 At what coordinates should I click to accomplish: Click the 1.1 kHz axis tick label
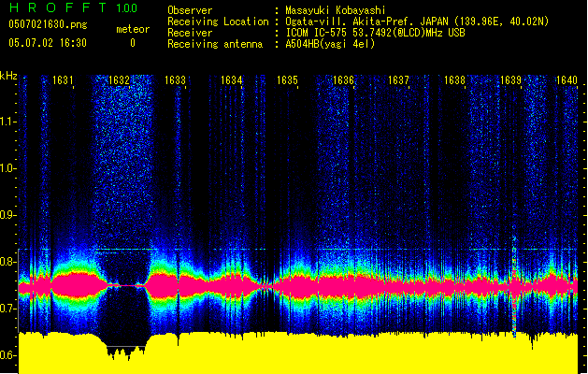7,122
